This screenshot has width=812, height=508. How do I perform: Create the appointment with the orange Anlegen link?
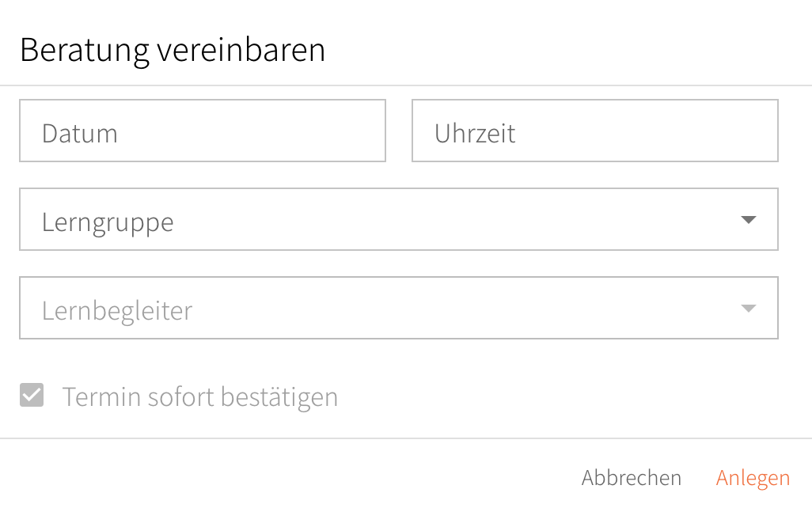[x=753, y=478]
